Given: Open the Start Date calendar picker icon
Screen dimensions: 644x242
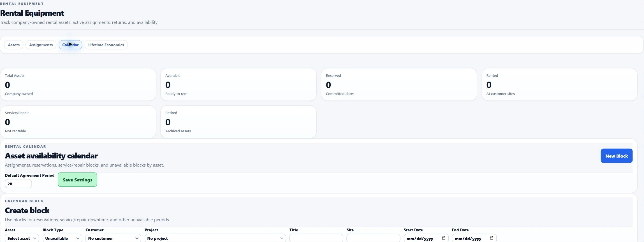Looking at the screenshot, I should [x=443, y=238].
